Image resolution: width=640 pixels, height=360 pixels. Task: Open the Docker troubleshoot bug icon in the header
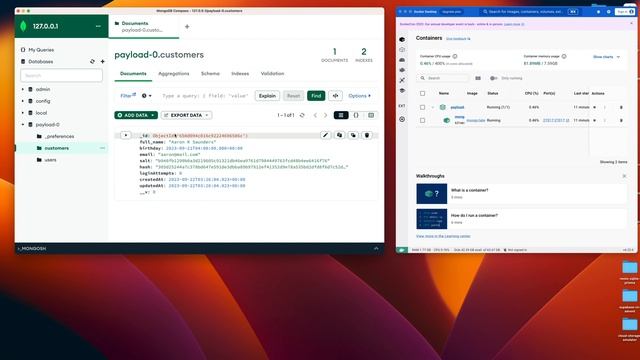pyautogui.click(x=598, y=12)
